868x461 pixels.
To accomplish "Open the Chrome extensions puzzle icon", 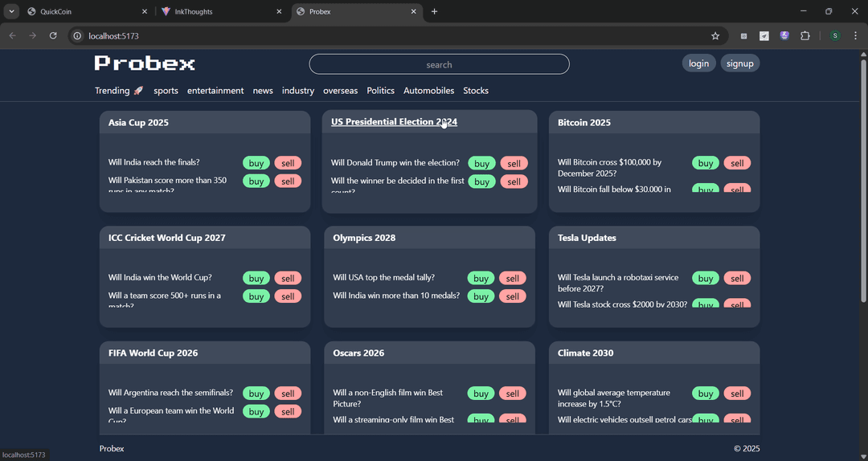I will pyautogui.click(x=805, y=35).
